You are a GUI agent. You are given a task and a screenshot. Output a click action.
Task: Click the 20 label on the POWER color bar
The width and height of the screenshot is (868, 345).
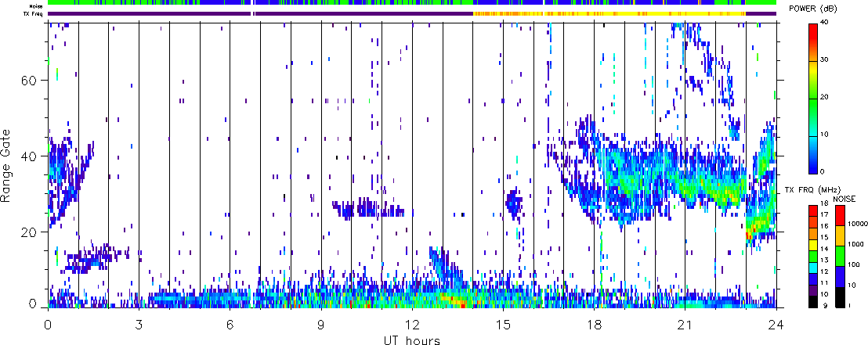[x=824, y=97]
